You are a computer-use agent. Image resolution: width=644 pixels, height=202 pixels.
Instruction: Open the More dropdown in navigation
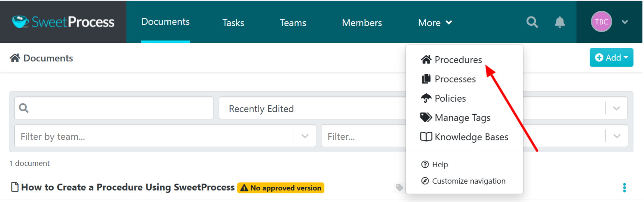435,23
